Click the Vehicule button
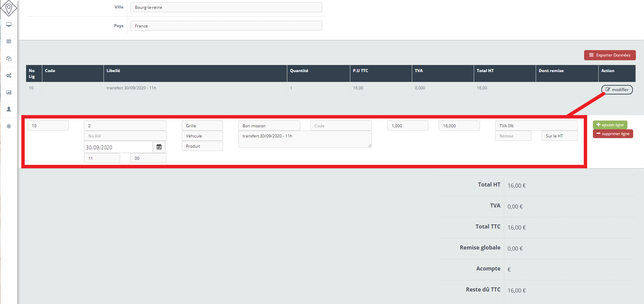 click(x=202, y=136)
